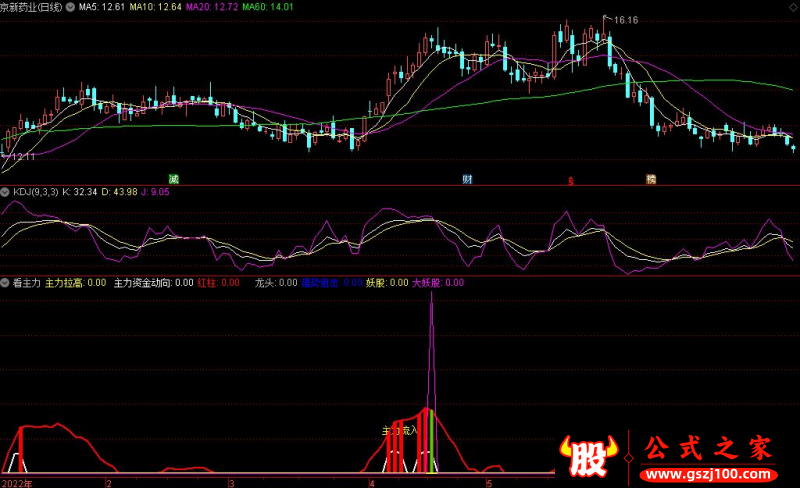The image size is (800, 488).
Task: Click the 16.16 high price flag
Action: pos(626,19)
